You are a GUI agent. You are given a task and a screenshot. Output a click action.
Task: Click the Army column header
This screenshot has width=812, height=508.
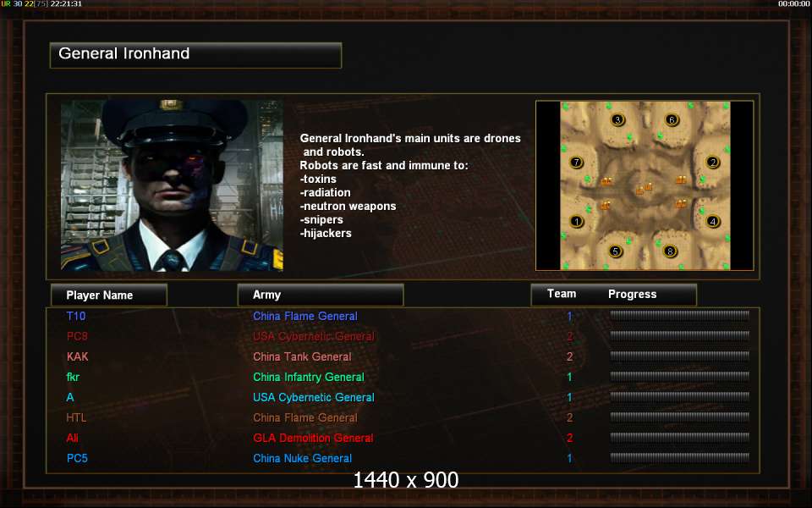coord(321,295)
